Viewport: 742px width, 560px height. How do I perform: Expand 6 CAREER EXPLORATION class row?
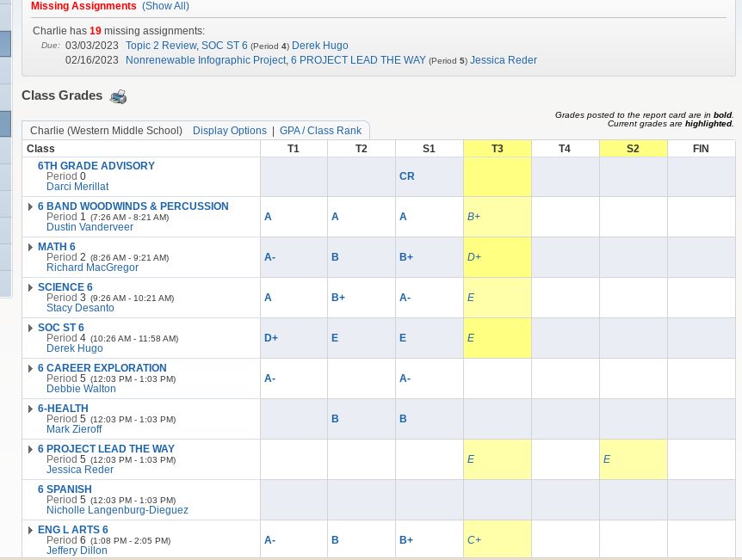point(30,368)
